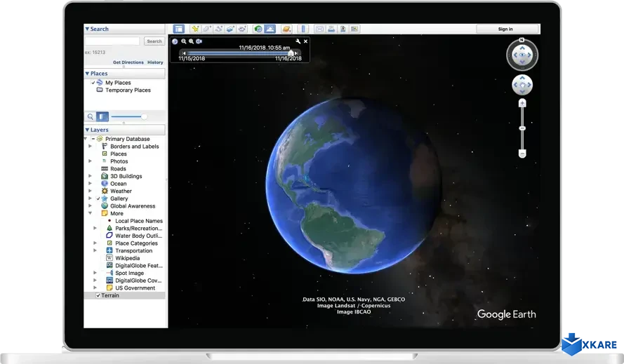
Task: Click the look-around eye joystick
Action: tap(522, 55)
